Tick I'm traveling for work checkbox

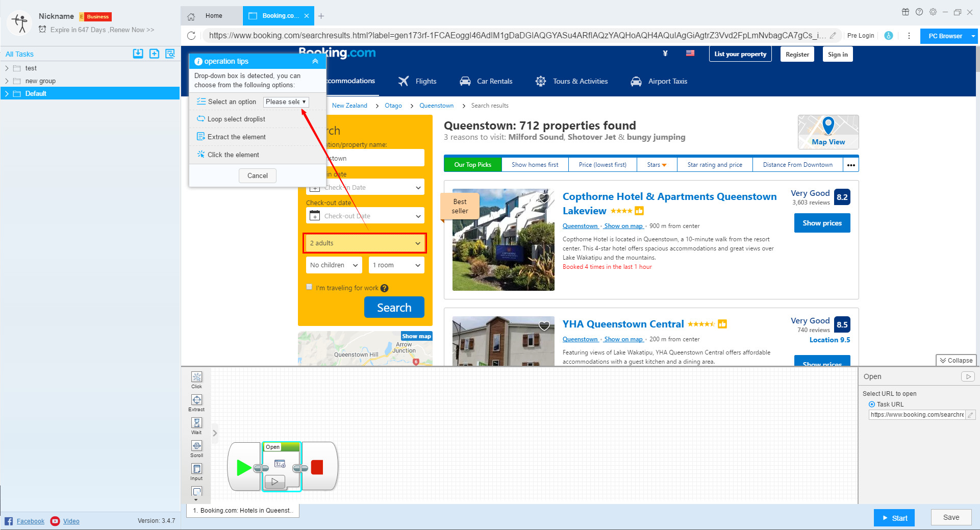tap(309, 287)
